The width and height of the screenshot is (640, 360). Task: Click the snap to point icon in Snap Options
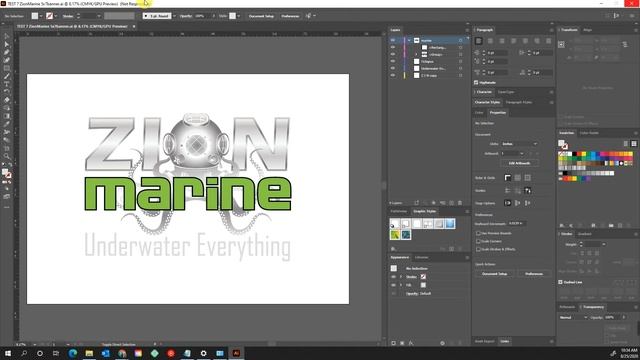pyautogui.click(x=508, y=203)
